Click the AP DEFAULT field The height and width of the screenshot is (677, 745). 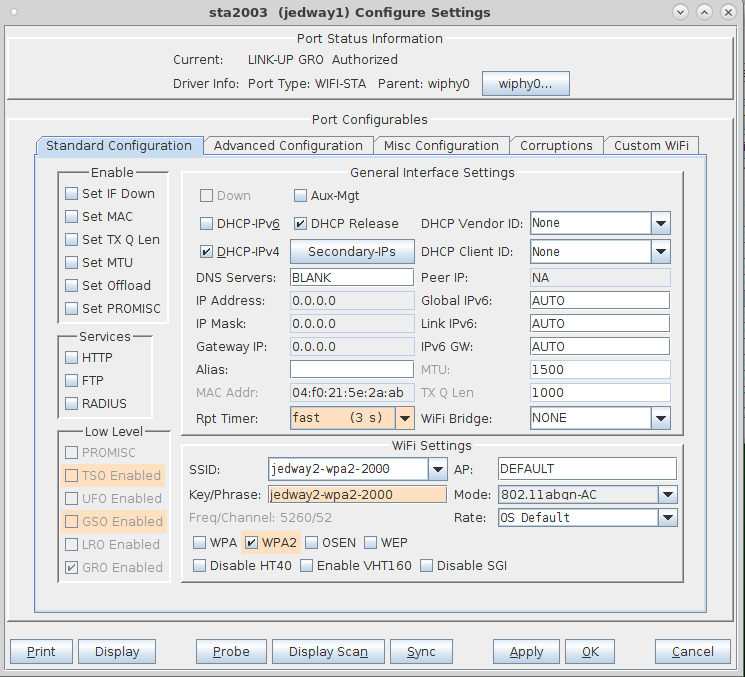[x=587, y=469]
